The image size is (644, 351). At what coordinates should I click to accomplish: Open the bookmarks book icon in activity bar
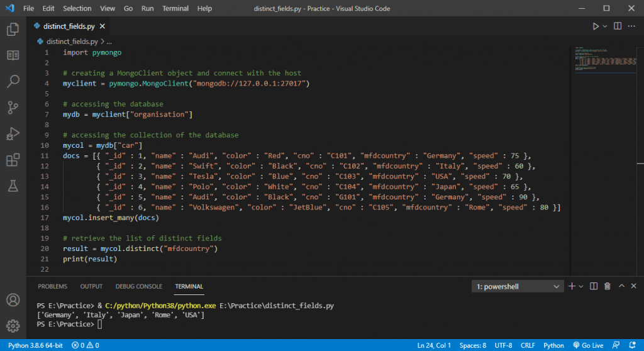(13, 55)
